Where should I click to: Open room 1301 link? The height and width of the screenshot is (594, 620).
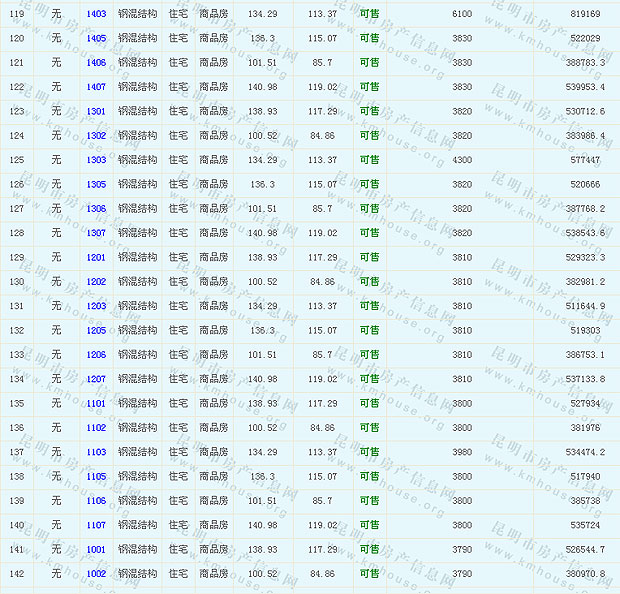(96, 111)
